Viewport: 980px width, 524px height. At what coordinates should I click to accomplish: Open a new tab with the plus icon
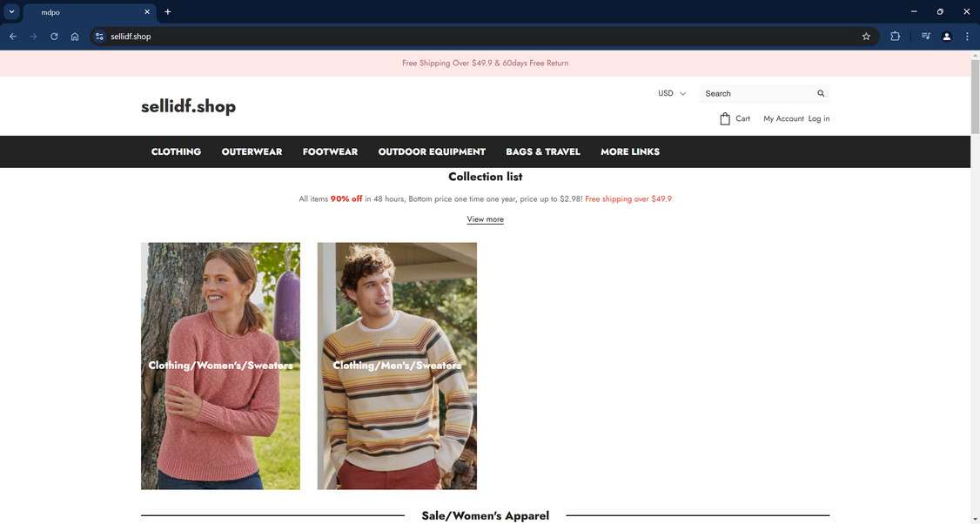166,11
